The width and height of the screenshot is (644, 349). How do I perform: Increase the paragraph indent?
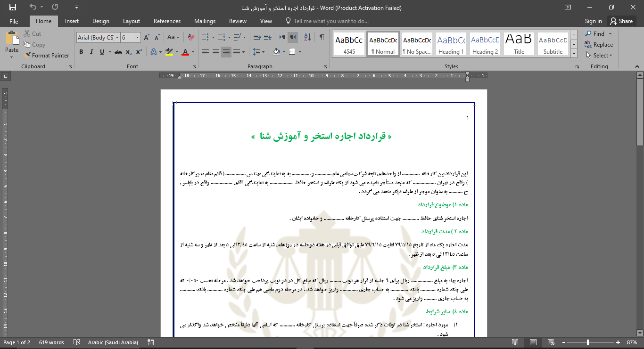(x=268, y=37)
